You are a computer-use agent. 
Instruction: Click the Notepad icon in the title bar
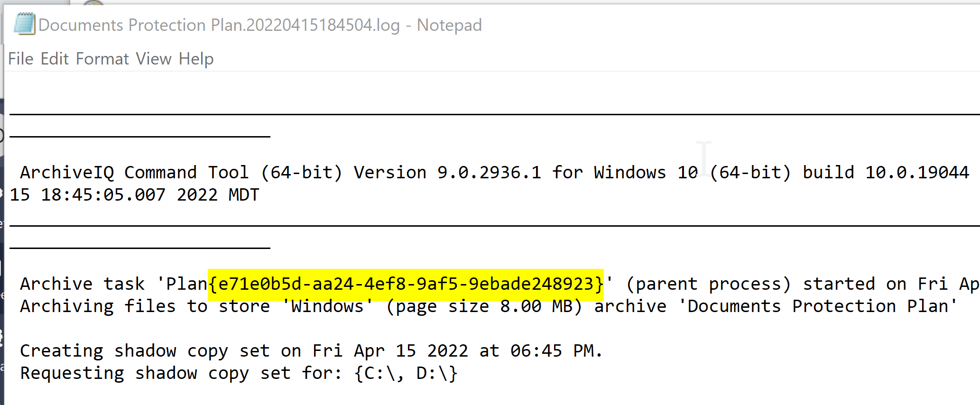(x=24, y=24)
